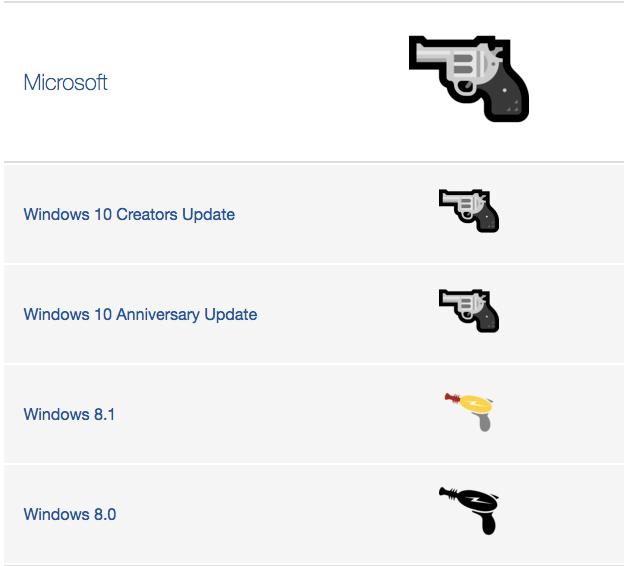Screen dimensions: 625x566
Task: View Creators Update pistol emoji thumbnail
Action: [469, 211]
